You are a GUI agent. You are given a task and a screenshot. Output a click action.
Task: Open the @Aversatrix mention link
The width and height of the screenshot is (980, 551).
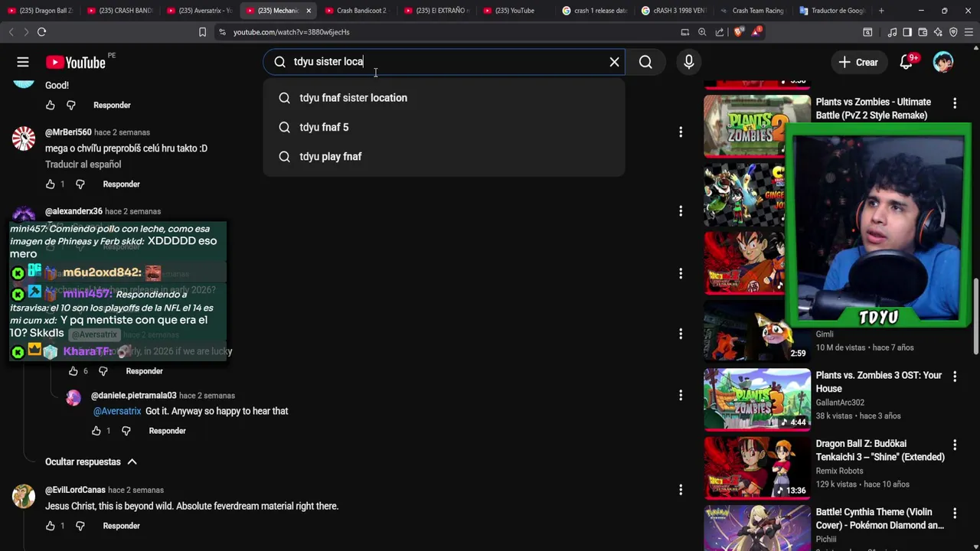[x=117, y=411]
